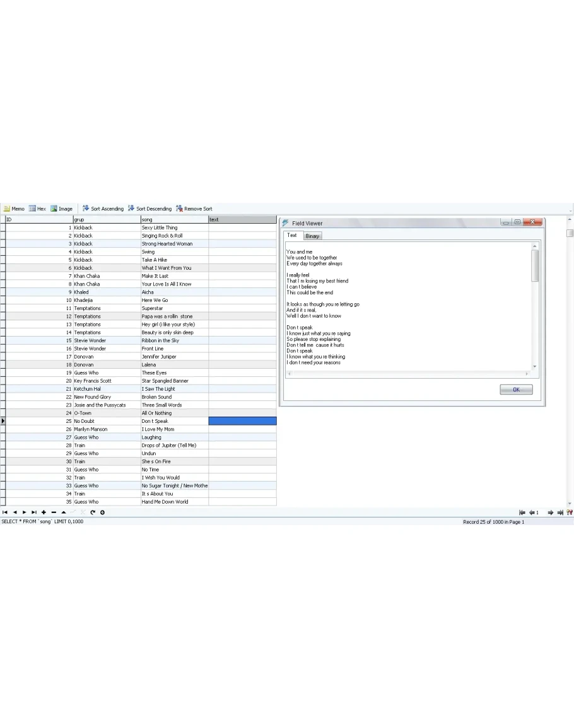This screenshot has height=728, width=574.
Task: Click Sort Ascending
Action: click(103, 209)
